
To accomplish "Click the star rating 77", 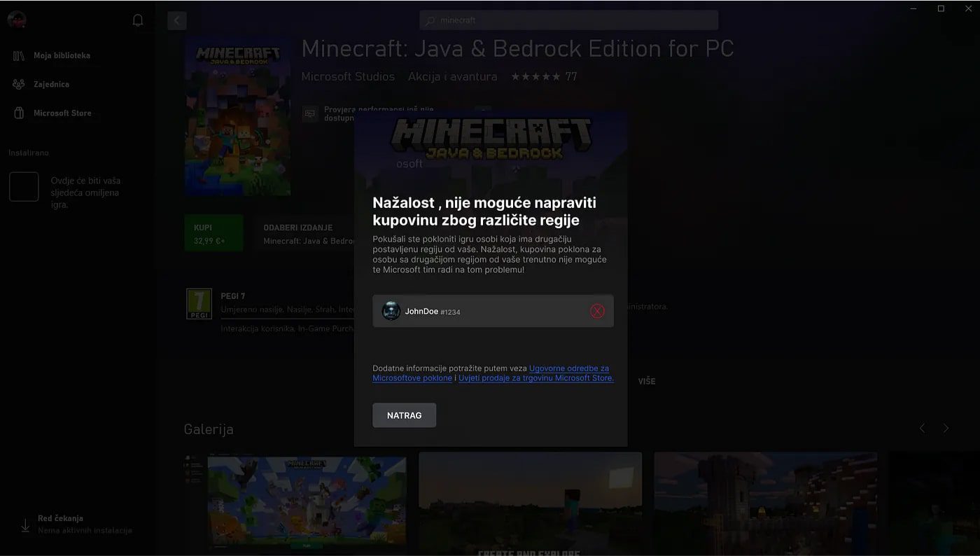I will pos(544,76).
